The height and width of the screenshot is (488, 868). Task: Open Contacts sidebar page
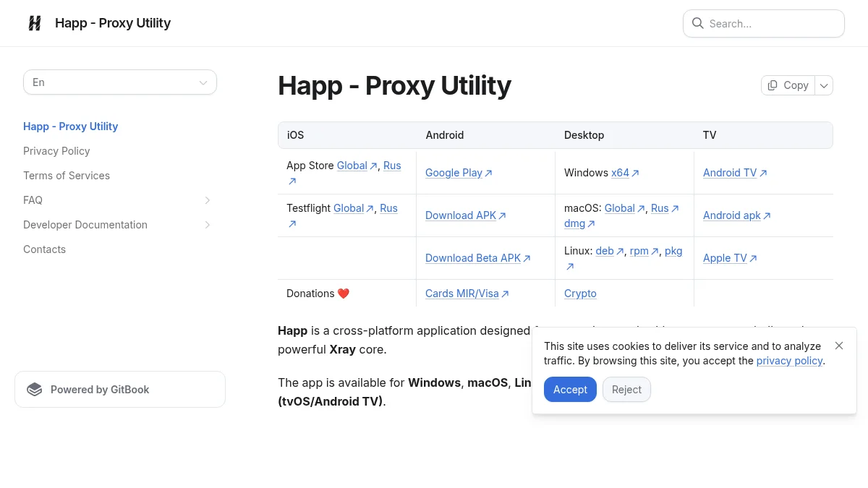[44, 249]
